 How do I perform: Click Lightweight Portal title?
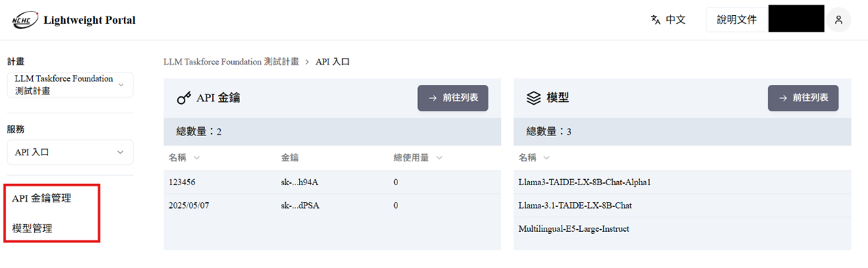click(x=89, y=20)
